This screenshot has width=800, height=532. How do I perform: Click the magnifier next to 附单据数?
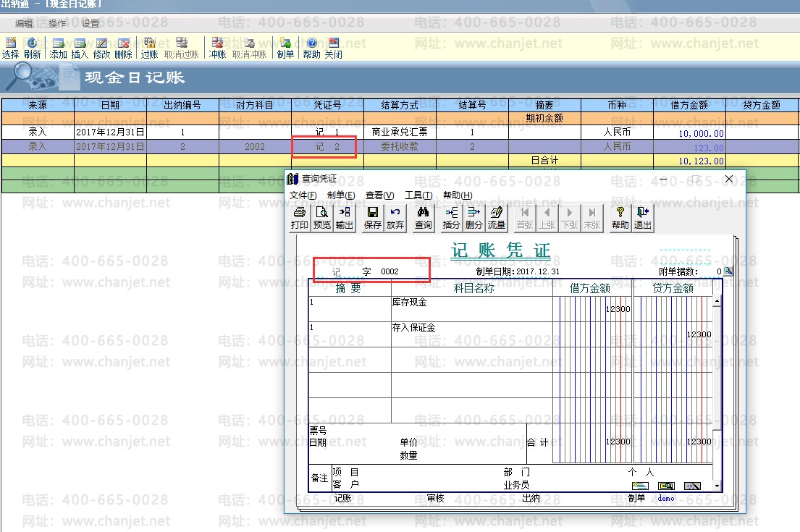click(x=728, y=271)
